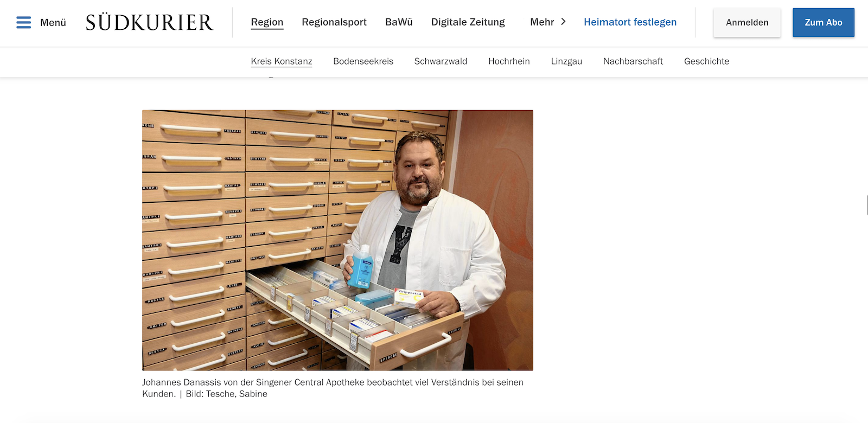Open the hamburger Menü icon

coord(23,22)
